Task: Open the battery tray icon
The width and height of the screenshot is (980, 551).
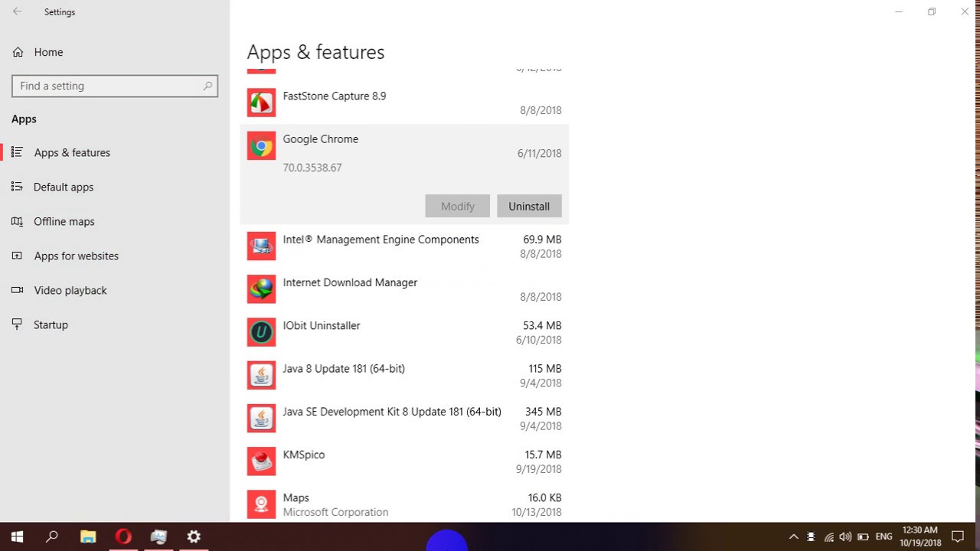Action: (863, 537)
